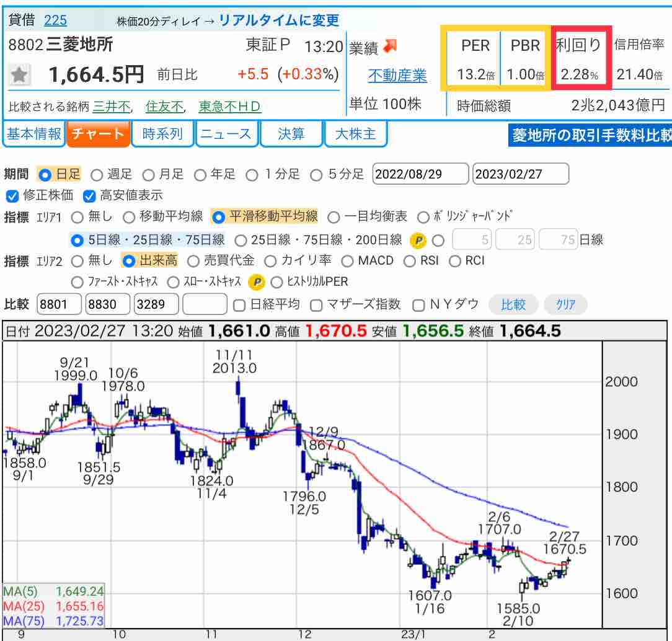Select 年足 period radio button

[200, 175]
